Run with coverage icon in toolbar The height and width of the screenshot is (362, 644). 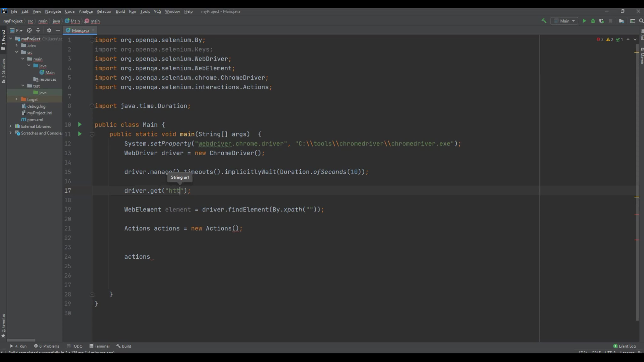point(602,21)
